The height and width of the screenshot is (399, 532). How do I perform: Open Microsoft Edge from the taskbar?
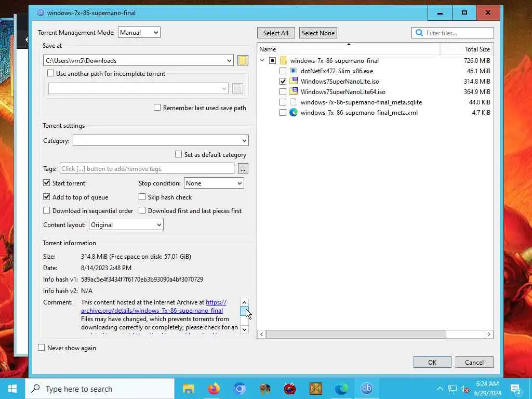pos(341,389)
